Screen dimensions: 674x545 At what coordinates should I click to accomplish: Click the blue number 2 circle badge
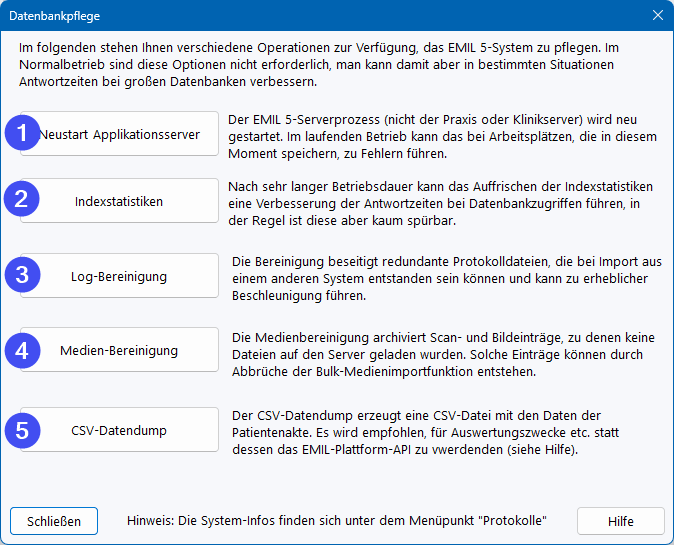point(23,200)
